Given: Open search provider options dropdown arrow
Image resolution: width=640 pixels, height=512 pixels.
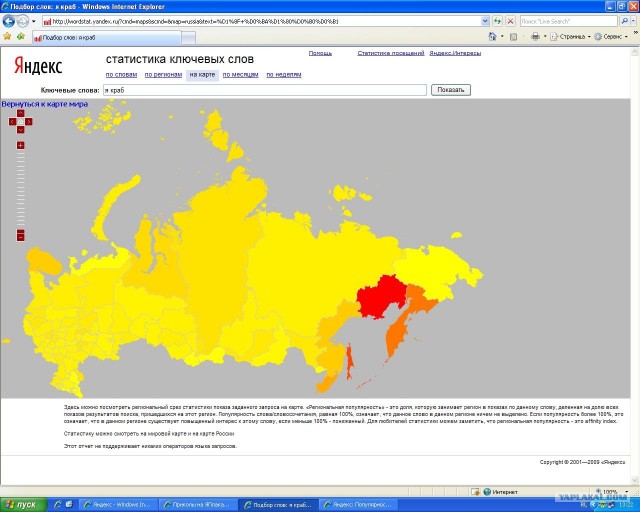Looking at the screenshot, I should pos(633,21).
